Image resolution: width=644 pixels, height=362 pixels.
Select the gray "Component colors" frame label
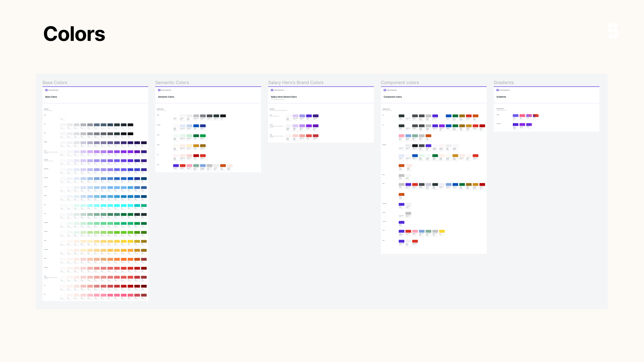tap(400, 82)
